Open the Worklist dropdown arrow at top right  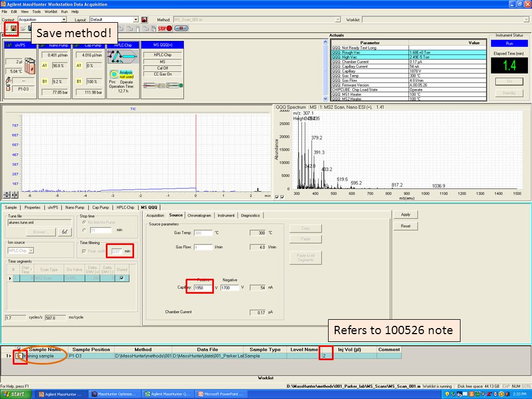526,20
